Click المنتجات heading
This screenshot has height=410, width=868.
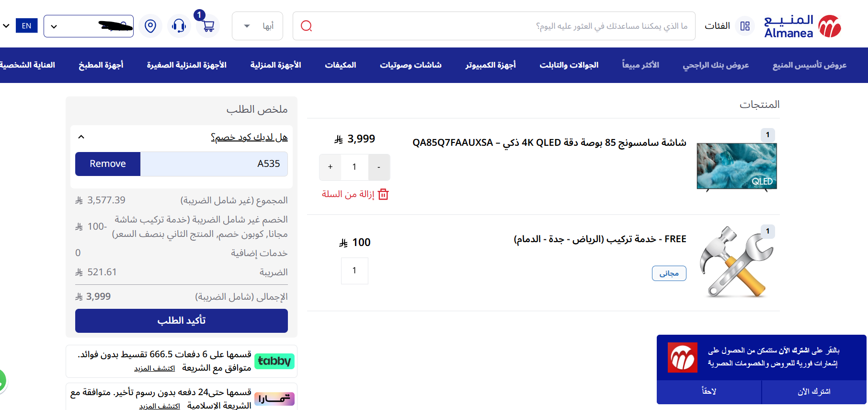click(759, 104)
